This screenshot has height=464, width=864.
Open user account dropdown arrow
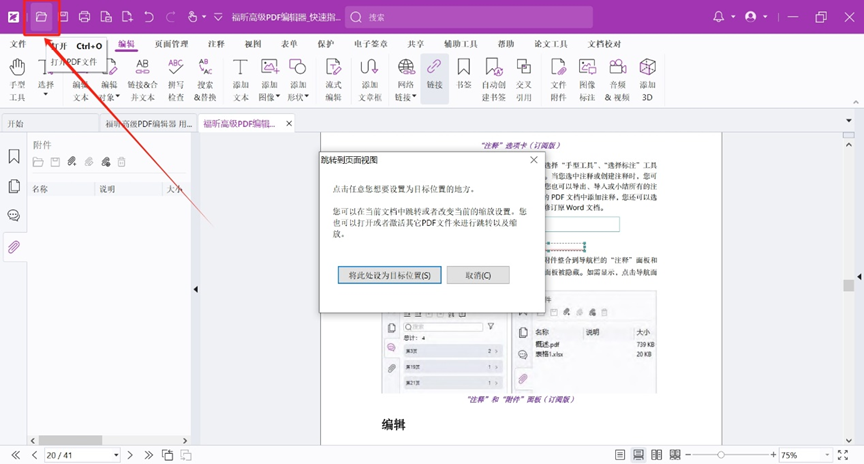tap(765, 17)
